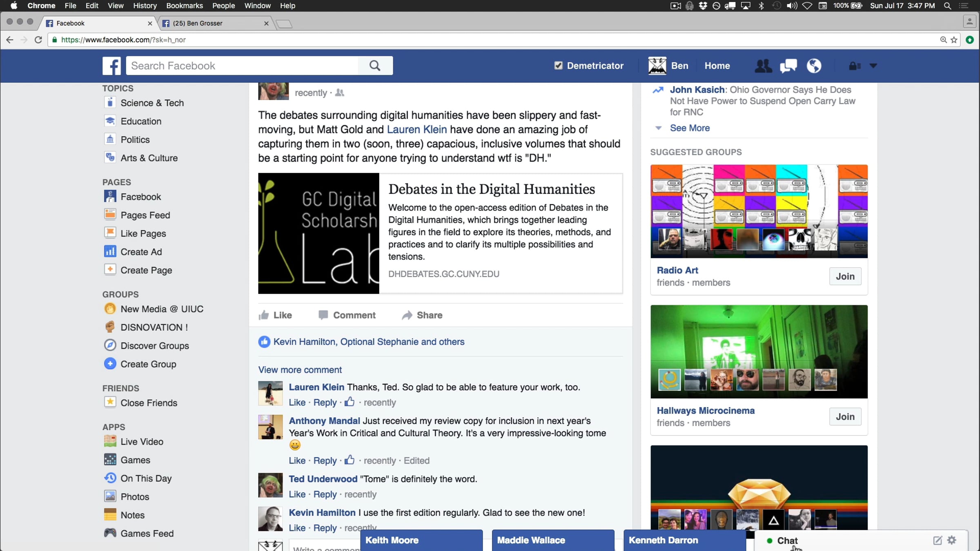Open the People menu in menu bar

pyautogui.click(x=223, y=6)
